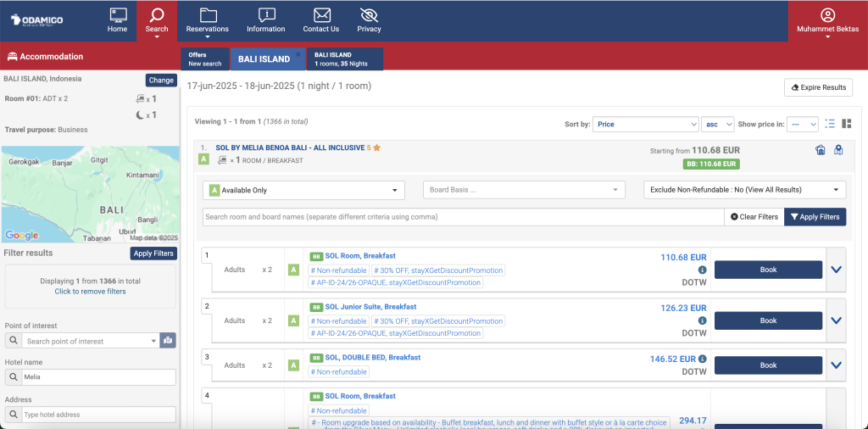The width and height of the screenshot is (868, 429).
Task: Show hotel location map pin icon
Action: coord(838,150)
